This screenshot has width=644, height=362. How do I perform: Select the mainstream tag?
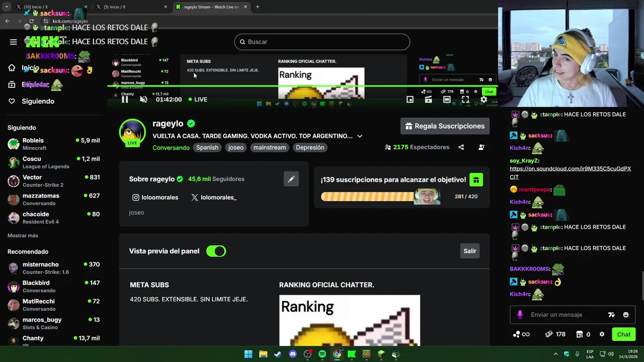270,147
